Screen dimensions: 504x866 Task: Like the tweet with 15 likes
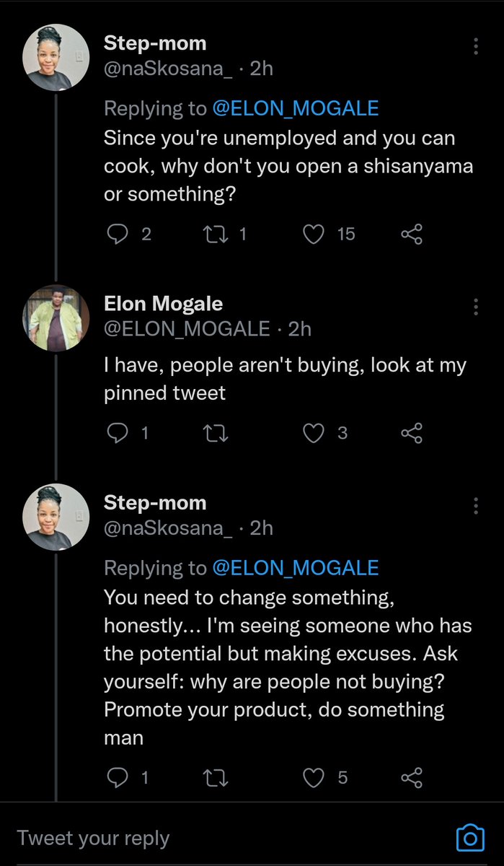[x=314, y=234]
